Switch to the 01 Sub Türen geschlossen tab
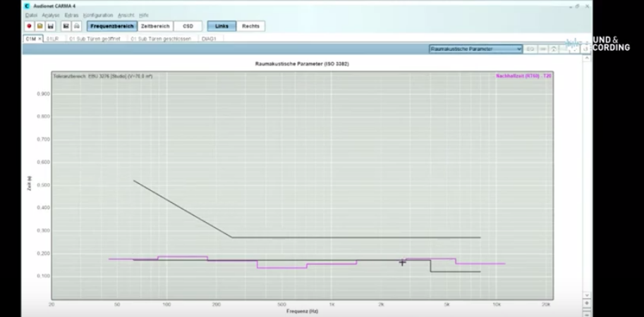 [x=162, y=39]
